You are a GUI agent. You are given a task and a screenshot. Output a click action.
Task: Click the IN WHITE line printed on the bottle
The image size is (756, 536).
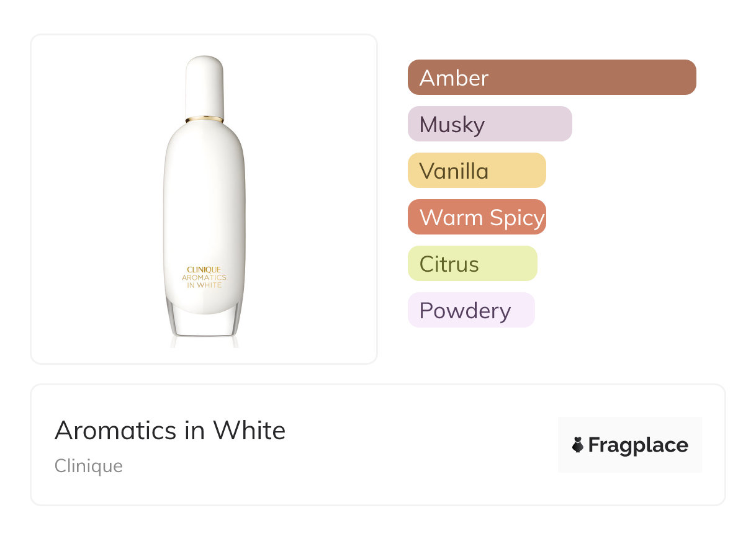tap(204, 285)
